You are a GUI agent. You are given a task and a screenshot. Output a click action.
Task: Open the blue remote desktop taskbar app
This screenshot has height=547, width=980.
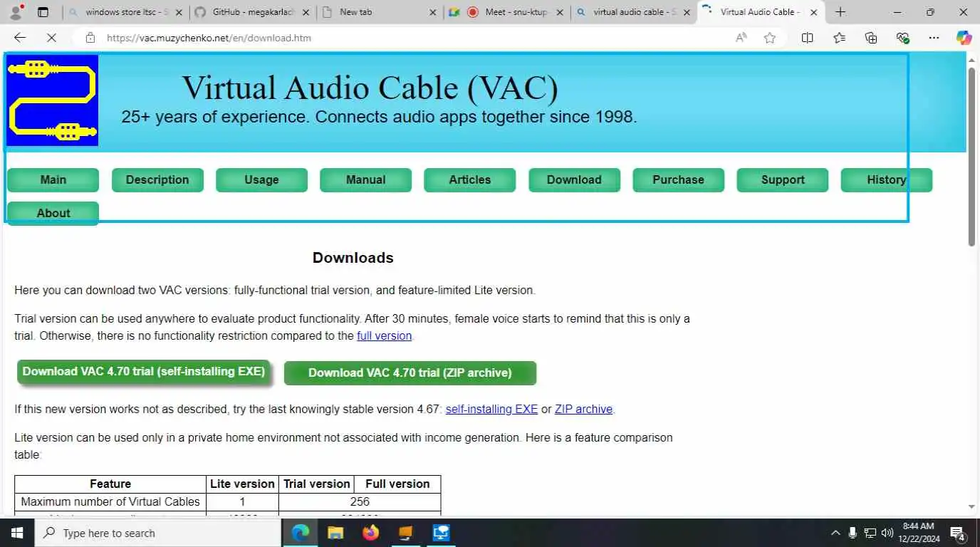tap(440, 533)
